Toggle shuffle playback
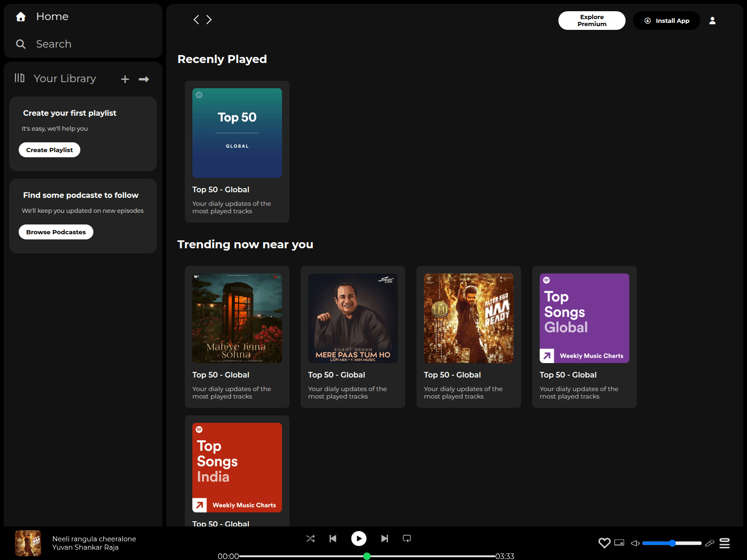747x560 pixels. tap(310, 539)
